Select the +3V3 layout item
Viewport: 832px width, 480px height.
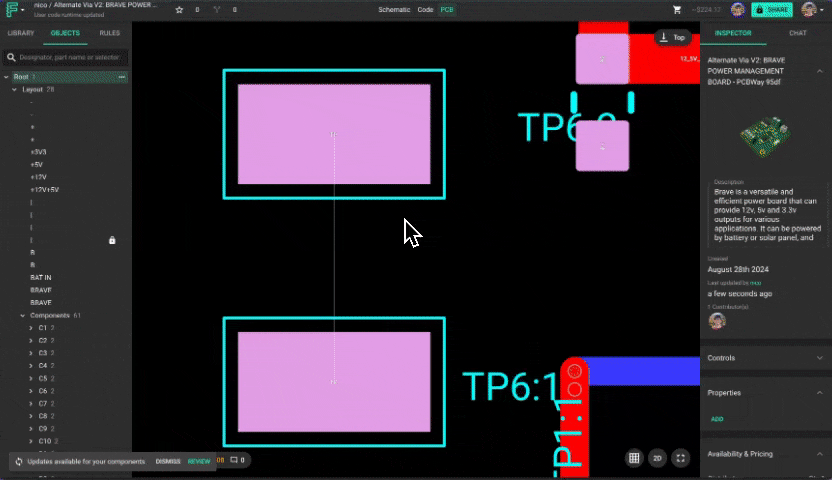click(x=38, y=152)
